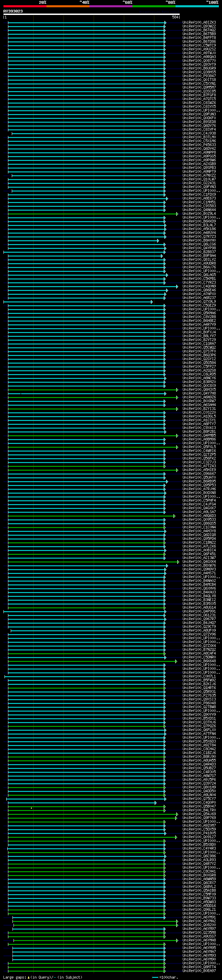
Task: Click the UniRef100_Q9FUN3 entry
Action: click(199, 114)
